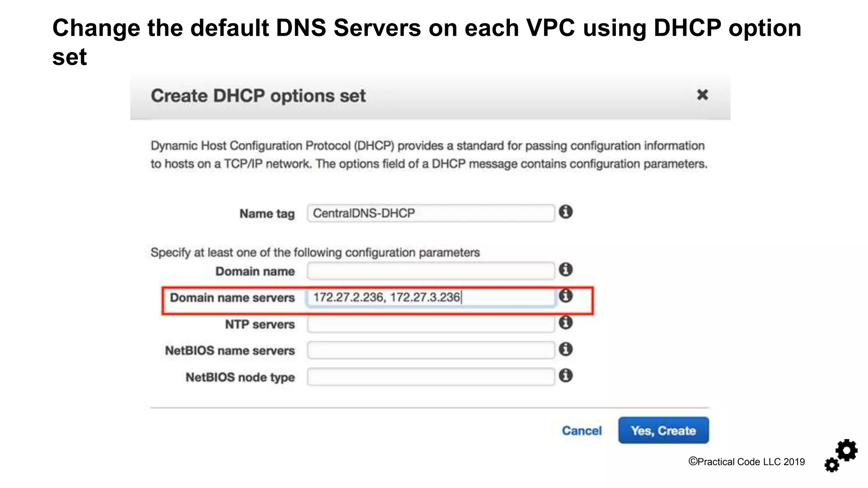The image size is (868, 488).
Task: Click the "Domain name servers" label text
Action: click(232, 298)
